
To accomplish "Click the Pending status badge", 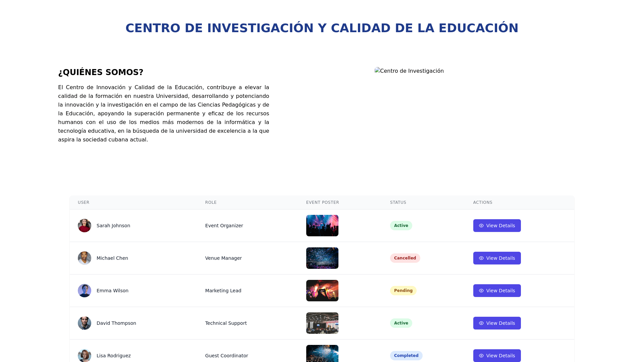I will [403, 291].
